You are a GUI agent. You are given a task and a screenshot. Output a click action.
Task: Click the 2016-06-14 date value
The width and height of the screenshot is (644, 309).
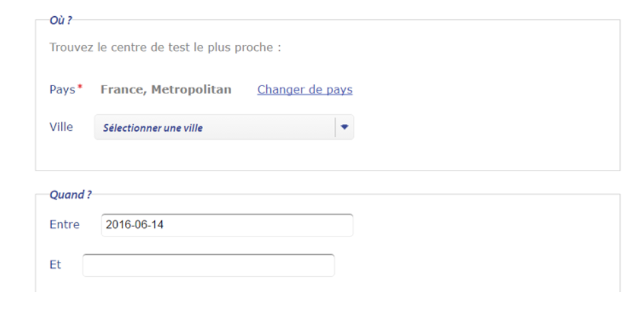134,225
